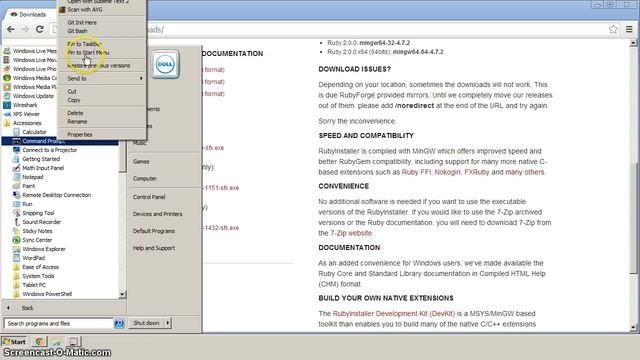Open Ruby FFI link
The width and height of the screenshot is (640, 360).
416,172
